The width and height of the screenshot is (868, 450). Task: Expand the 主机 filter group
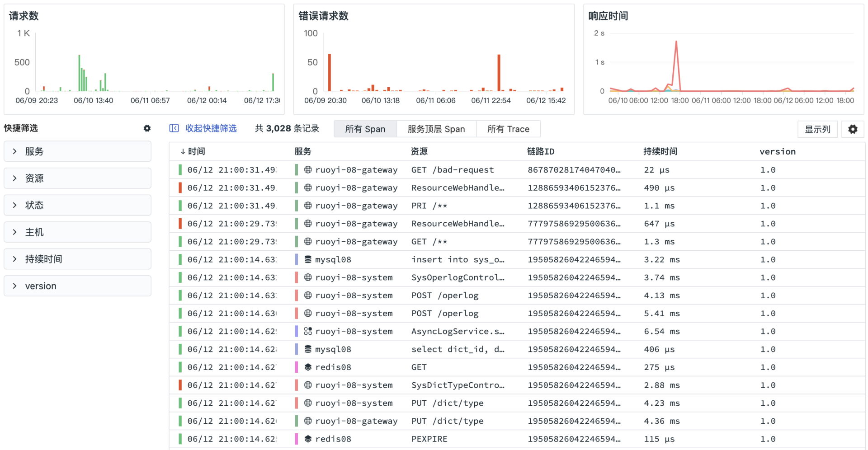[x=77, y=232]
